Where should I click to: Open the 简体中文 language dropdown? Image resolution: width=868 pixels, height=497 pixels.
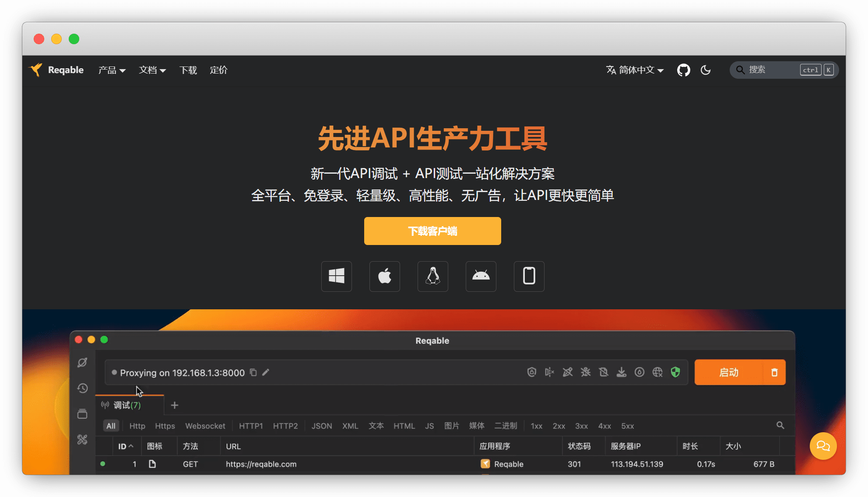click(x=635, y=70)
